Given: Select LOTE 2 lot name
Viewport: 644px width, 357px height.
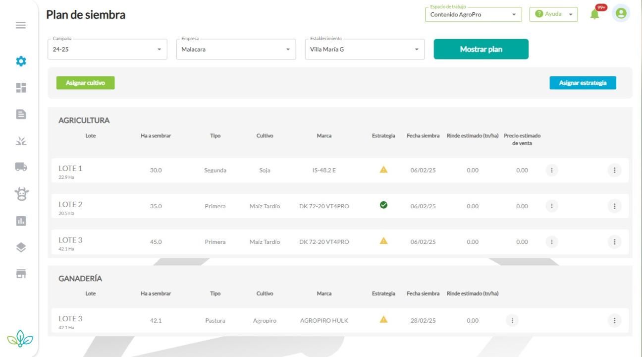Looking at the screenshot, I should pos(70,204).
